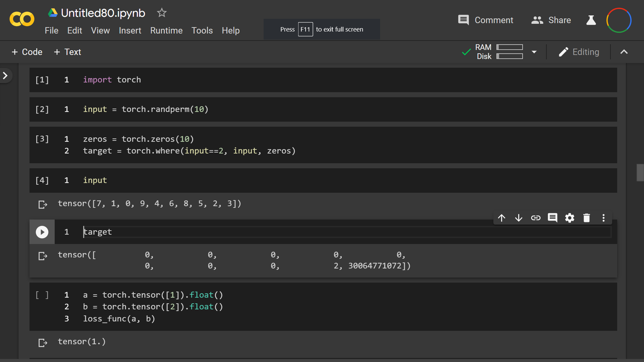644x362 pixels.
Task: Open the File menu
Action: pyautogui.click(x=52, y=31)
